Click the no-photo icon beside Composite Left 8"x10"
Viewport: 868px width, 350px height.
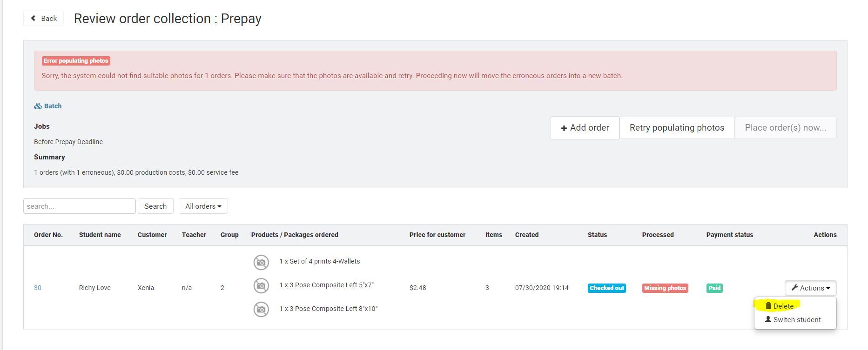pyautogui.click(x=261, y=309)
